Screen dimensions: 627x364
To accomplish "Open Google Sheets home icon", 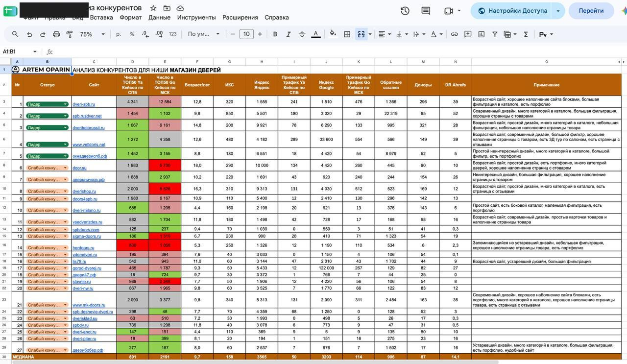I will click(x=10, y=10).
